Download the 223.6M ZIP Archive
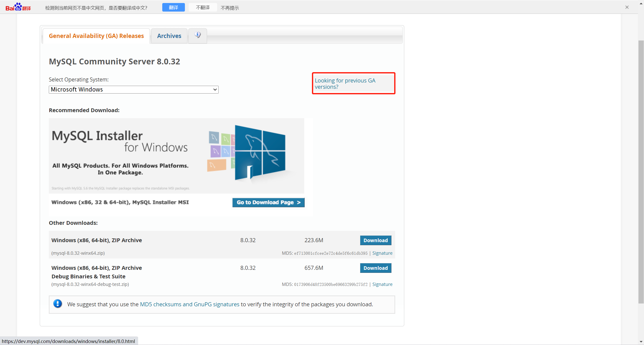644x345 pixels. tap(376, 240)
